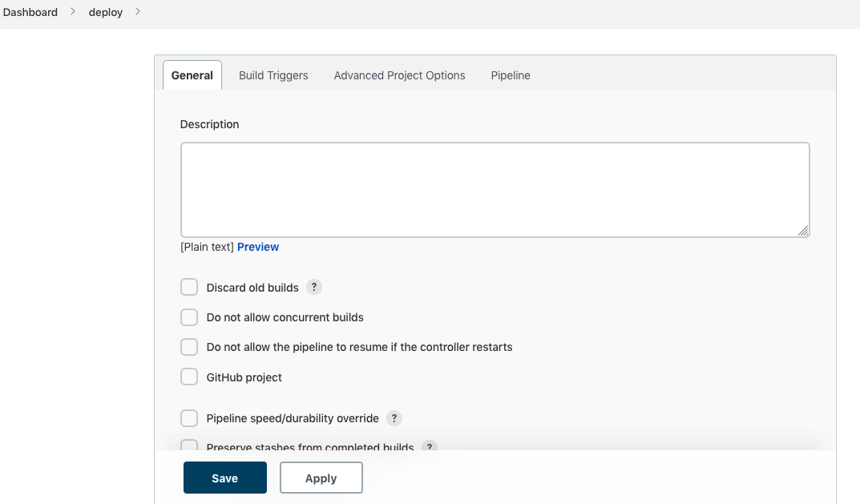The width and height of the screenshot is (860, 504).
Task: Expand the chevron after Dashboard breadcrumb
Action: point(73,12)
